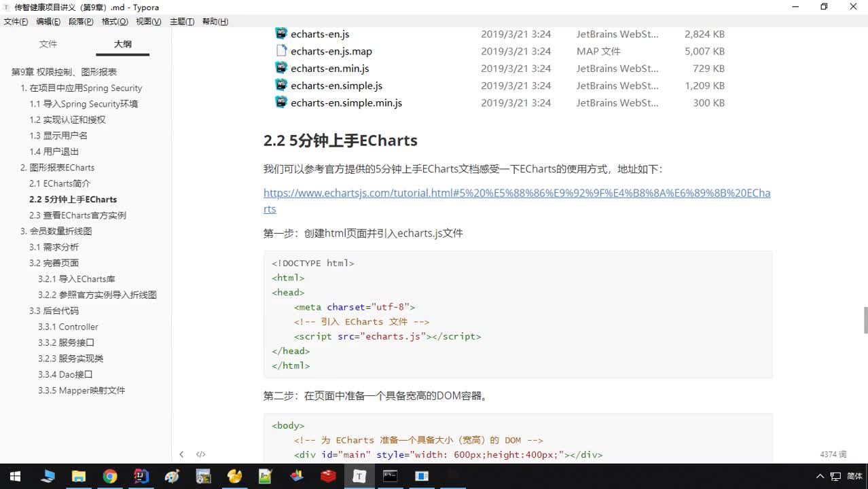This screenshot has height=489, width=868.
Task: Open the red Redis-style taskbar app
Action: 329,476
